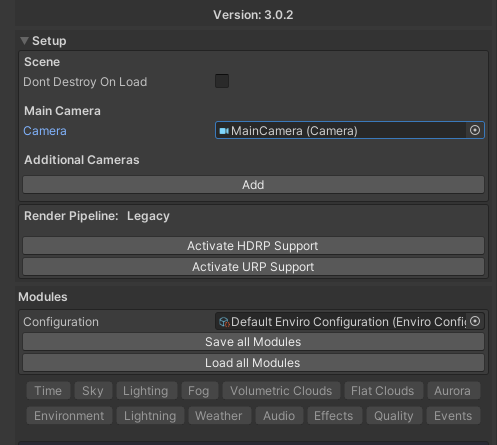
Task: Open object picker for Configuration field
Action: pos(475,321)
